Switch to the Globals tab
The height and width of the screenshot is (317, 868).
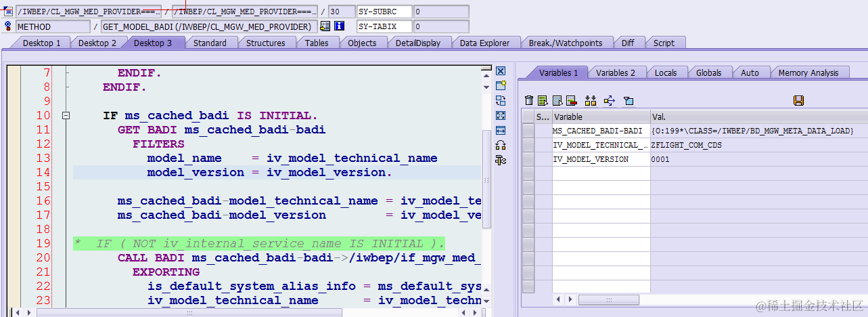point(709,72)
